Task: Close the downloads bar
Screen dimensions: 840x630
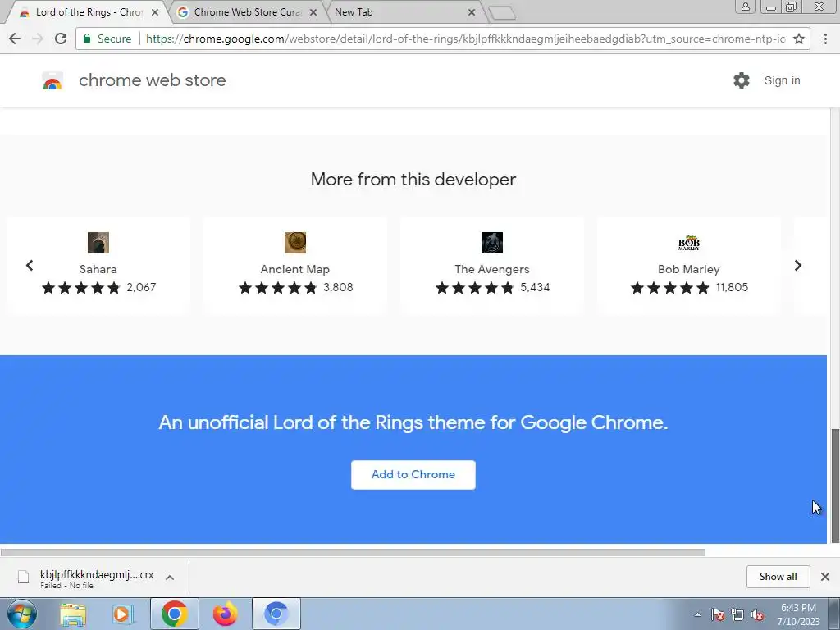Action: pyautogui.click(x=825, y=577)
